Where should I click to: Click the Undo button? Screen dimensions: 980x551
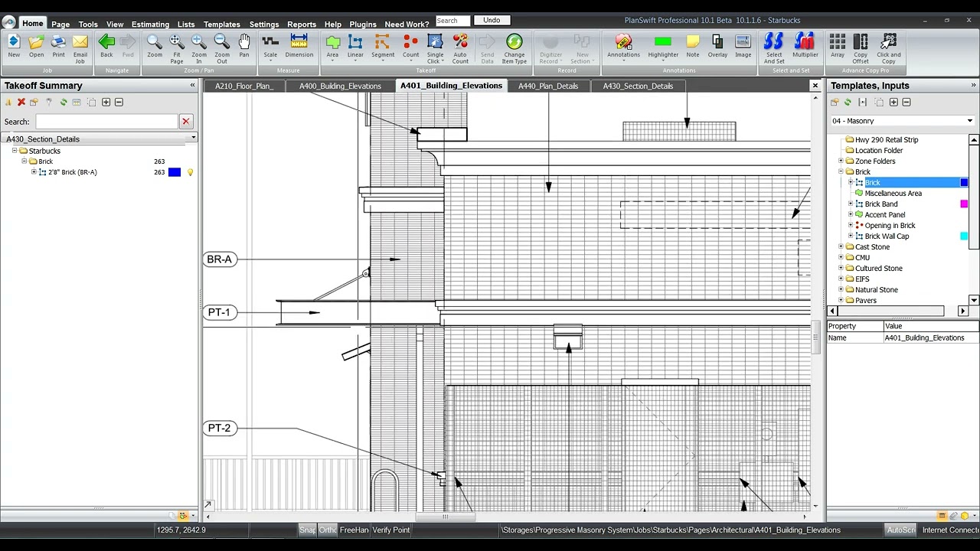[492, 20]
